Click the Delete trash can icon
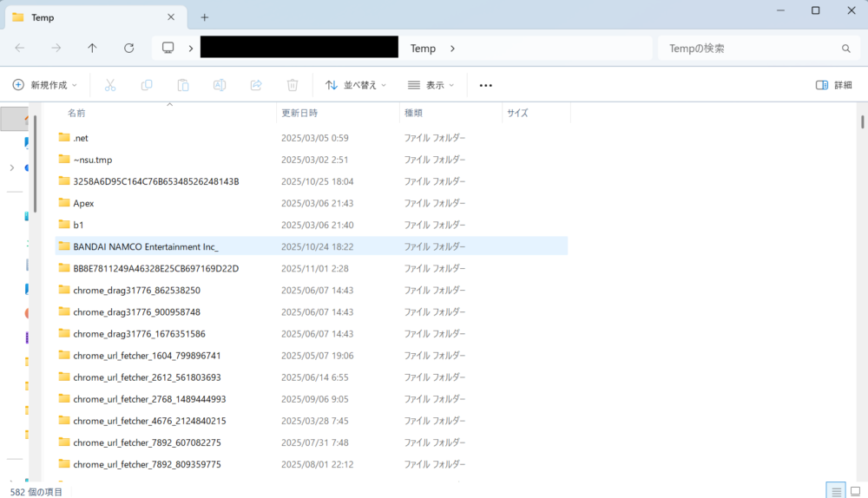Image resolution: width=868 pixels, height=498 pixels. [x=293, y=85]
